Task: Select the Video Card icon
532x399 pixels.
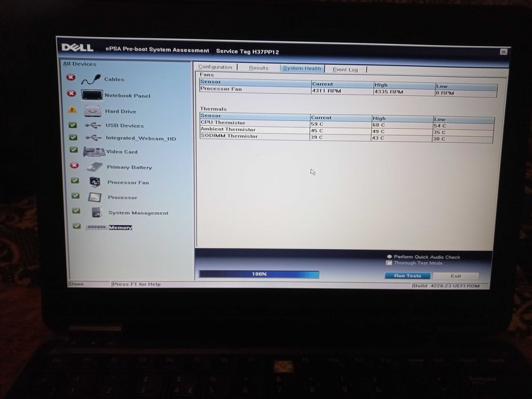Action: [94, 152]
